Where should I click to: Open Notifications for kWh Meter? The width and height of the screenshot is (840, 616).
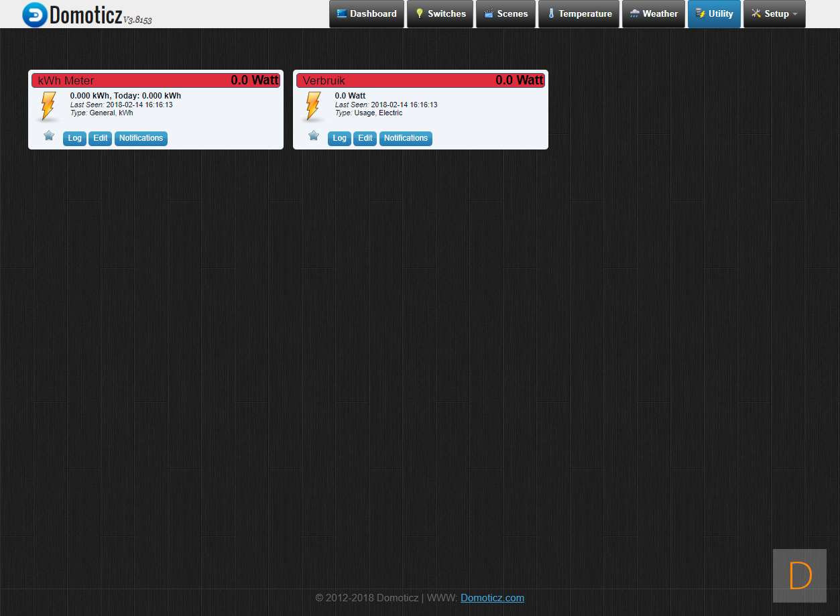coord(141,138)
